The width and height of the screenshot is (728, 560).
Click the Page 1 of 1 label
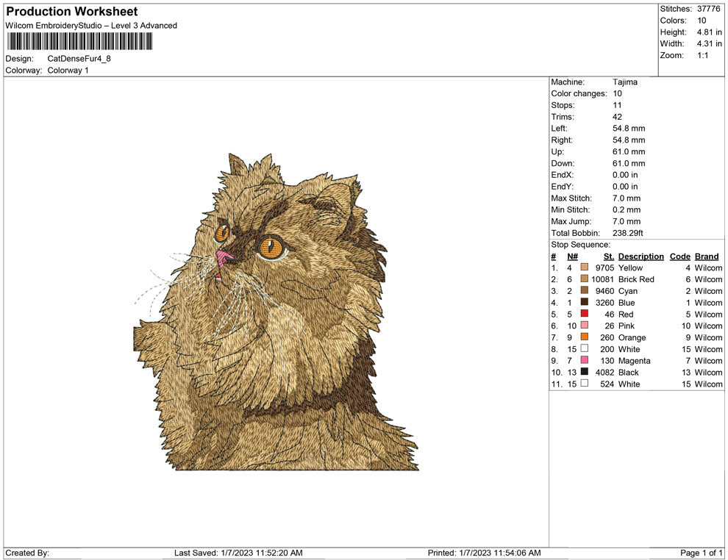702,553
